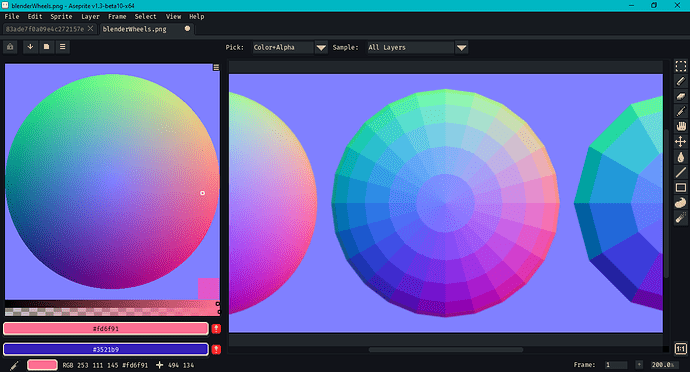Toggle the 1:1 zoom button

pyautogui.click(x=680, y=349)
